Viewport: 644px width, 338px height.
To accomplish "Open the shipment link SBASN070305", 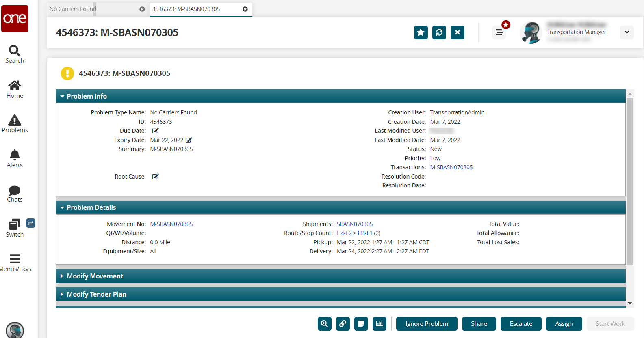I will 355,224.
